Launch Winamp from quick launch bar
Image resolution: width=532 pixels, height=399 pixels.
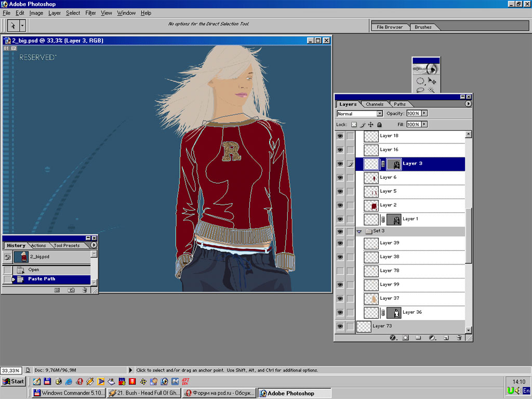tap(90, 381)
